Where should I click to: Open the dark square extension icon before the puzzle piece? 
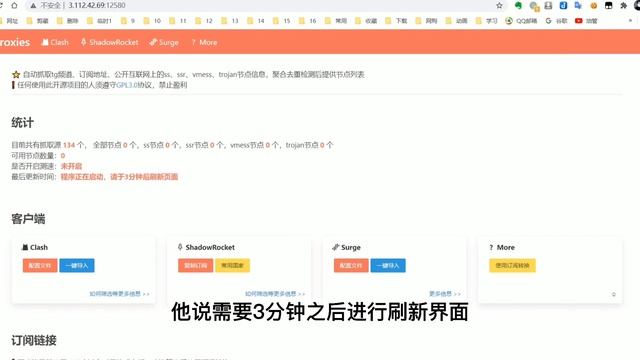point(609,6)
